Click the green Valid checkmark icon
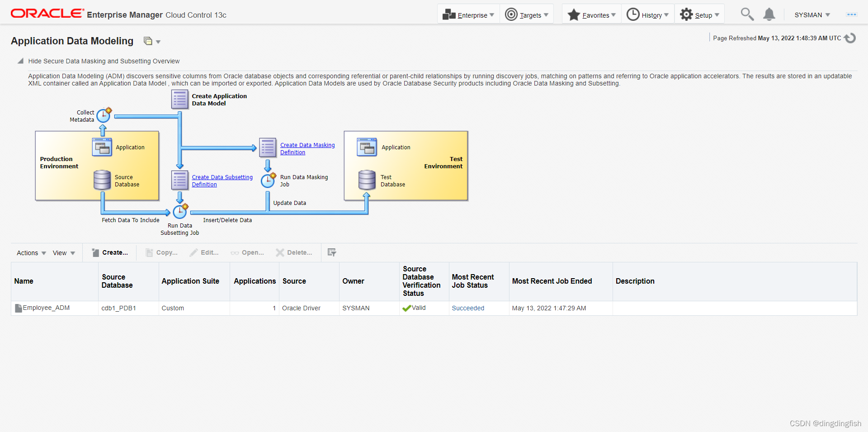The image size is (868, 432). [x=406, y=308]
